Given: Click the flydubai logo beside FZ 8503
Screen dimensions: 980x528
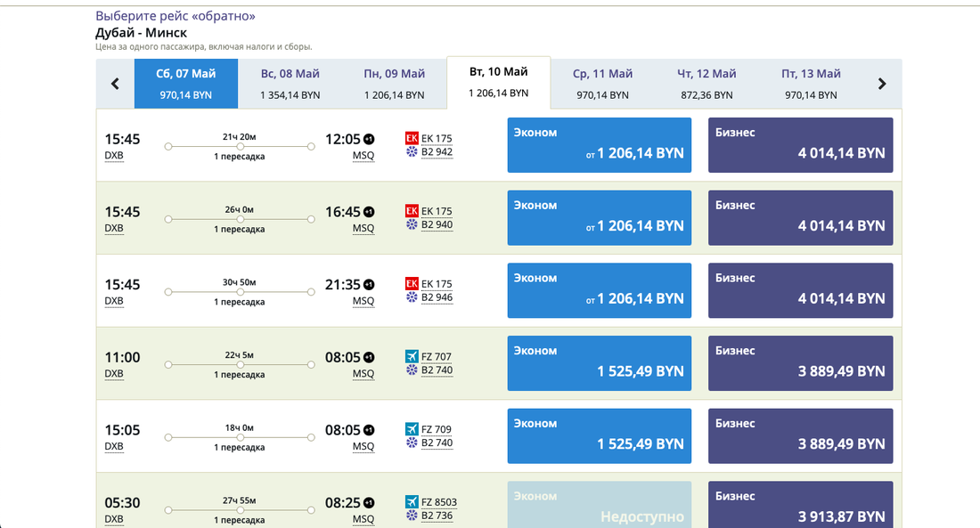Looking at the screenshot, I should click(412, 501).
